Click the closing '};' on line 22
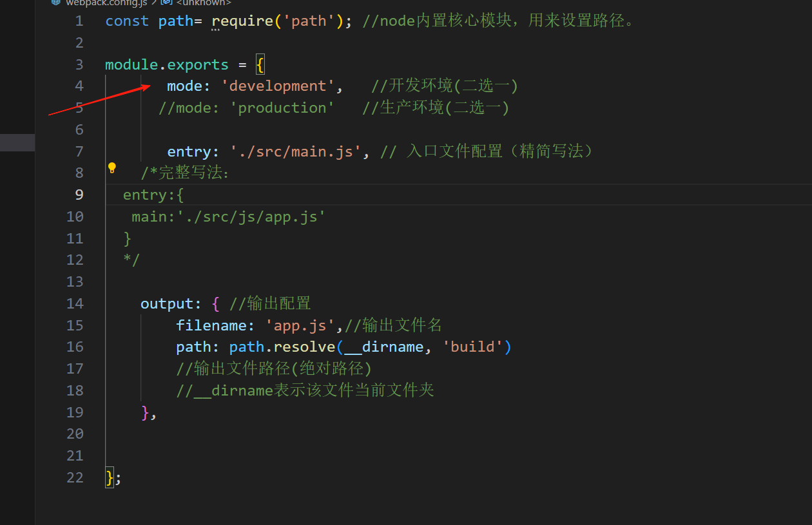Image resolution: width=812 pixels, height=525 pixels. [113, 477]
